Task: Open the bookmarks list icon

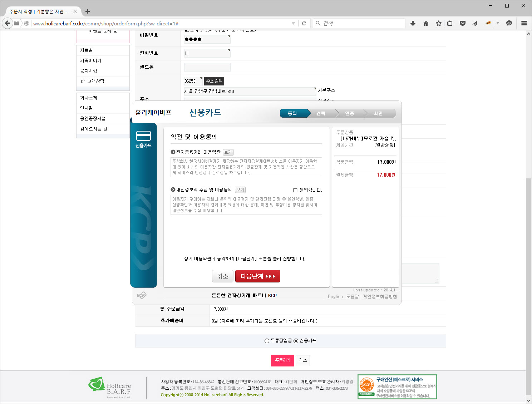Action: (450, 23)
